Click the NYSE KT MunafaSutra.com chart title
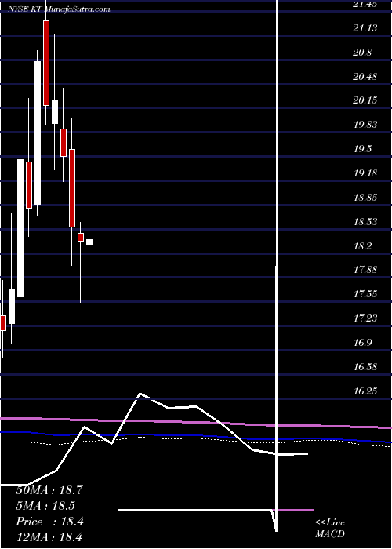Viewport: 392px width, 549px height. 59,9
